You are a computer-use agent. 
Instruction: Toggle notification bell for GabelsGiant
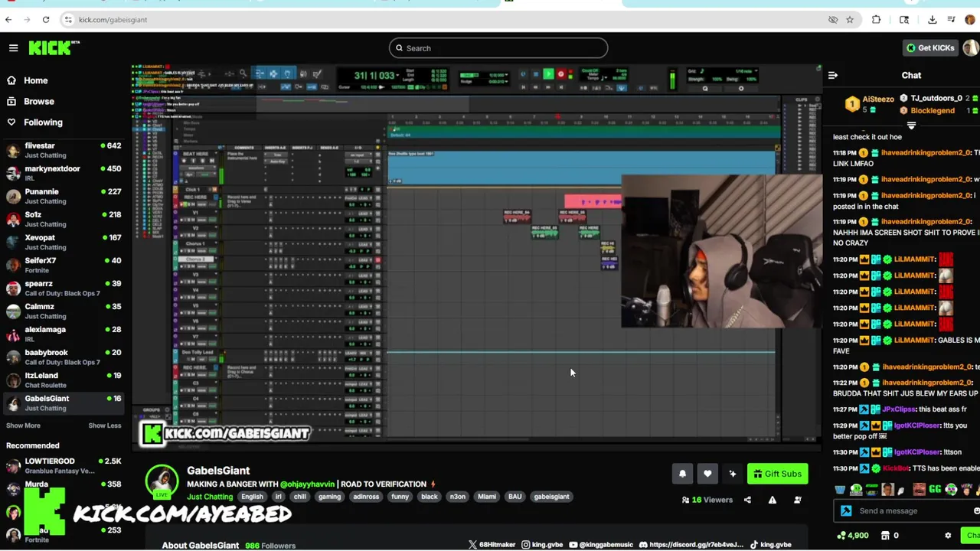[x=682, y=474]
